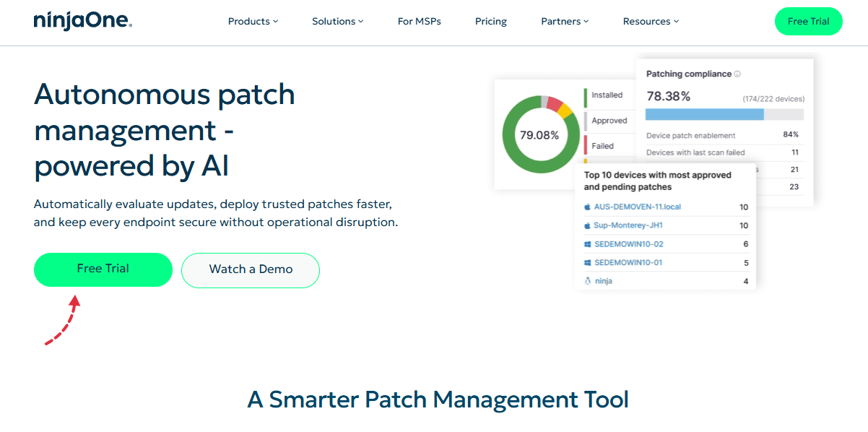Open the SEDEMOWIN10-01 device link
The width and height of the screenshot is (868, 432).
628,263
